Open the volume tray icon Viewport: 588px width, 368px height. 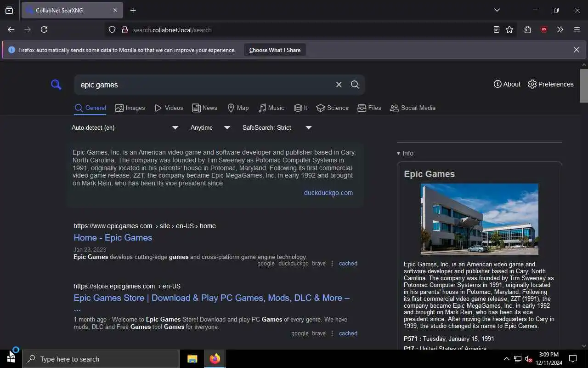click(529, 359)
